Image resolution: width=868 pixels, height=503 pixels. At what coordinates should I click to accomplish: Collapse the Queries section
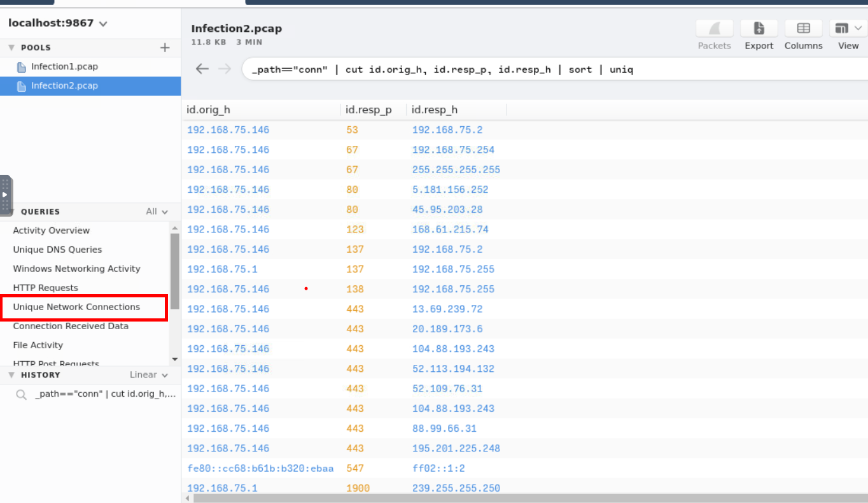[11, 211]
